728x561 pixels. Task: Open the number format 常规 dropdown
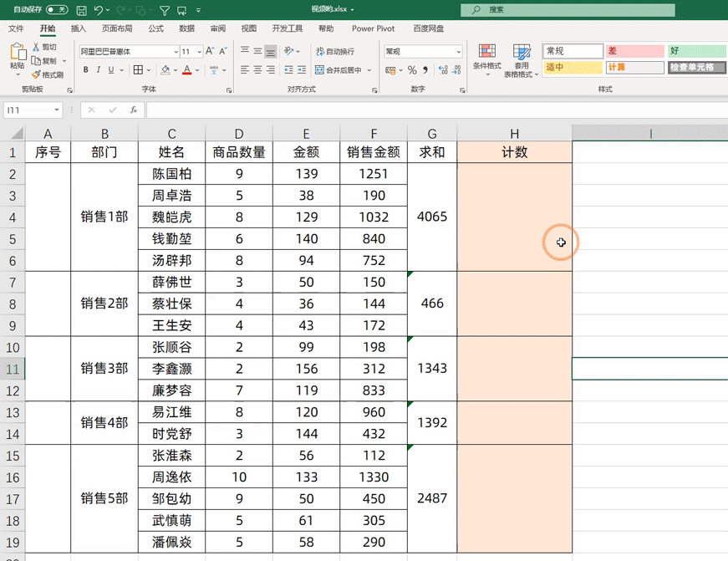click(458, 52)
